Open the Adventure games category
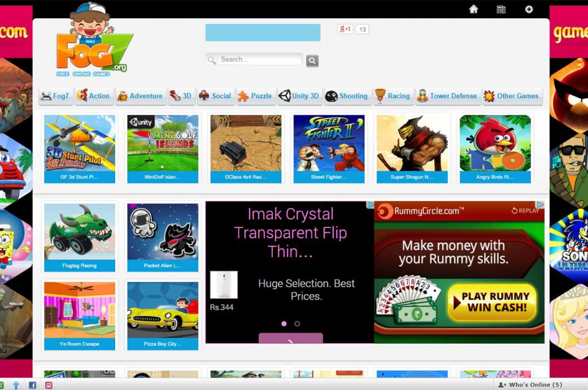The height and width of the screenshot is (390, 588). click(140, 96)
